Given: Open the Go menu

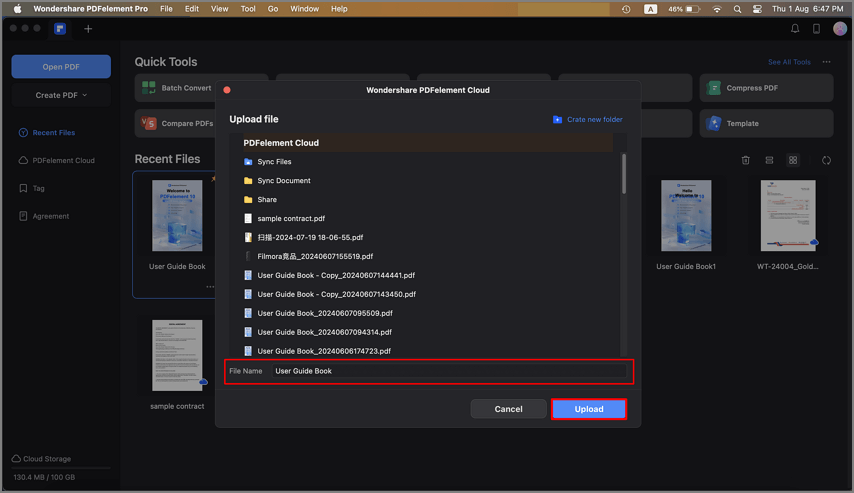Looking at the screenshot, I should coord(272,9).
